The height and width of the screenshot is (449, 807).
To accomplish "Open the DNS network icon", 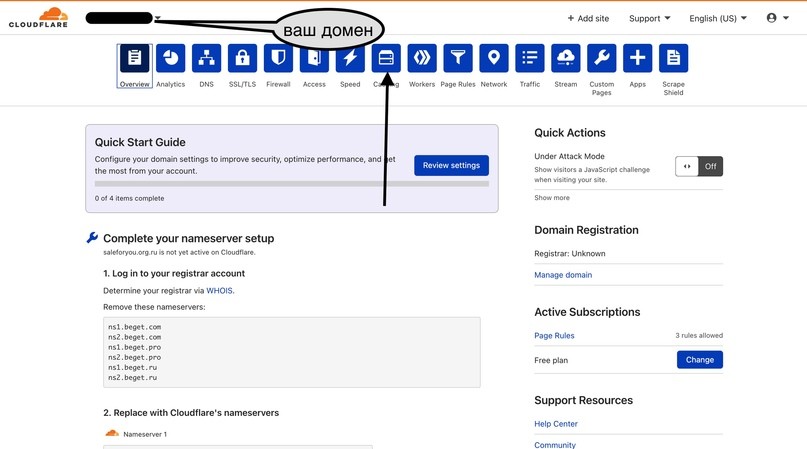I will click(x=206, y=58).
